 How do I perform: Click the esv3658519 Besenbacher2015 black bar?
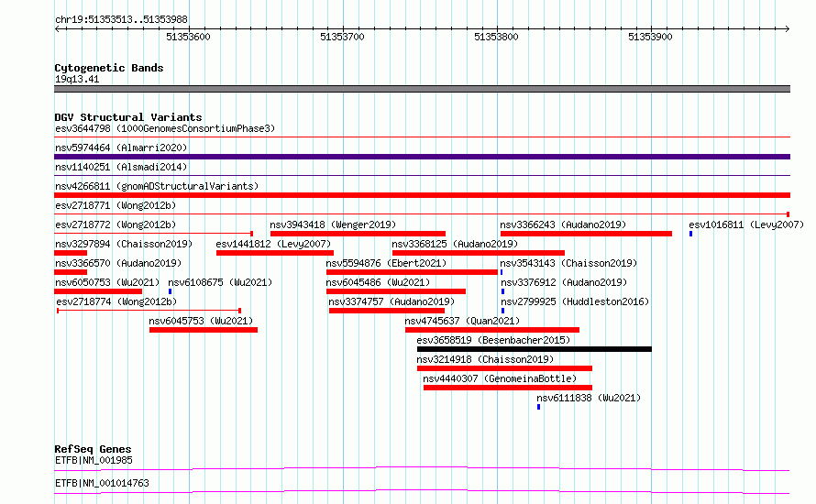535,349
